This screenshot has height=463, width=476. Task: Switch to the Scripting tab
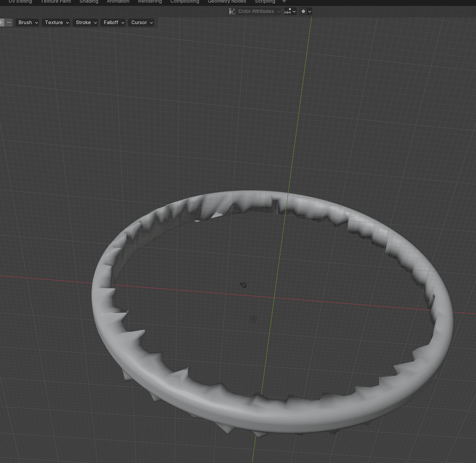coord(265,2)
